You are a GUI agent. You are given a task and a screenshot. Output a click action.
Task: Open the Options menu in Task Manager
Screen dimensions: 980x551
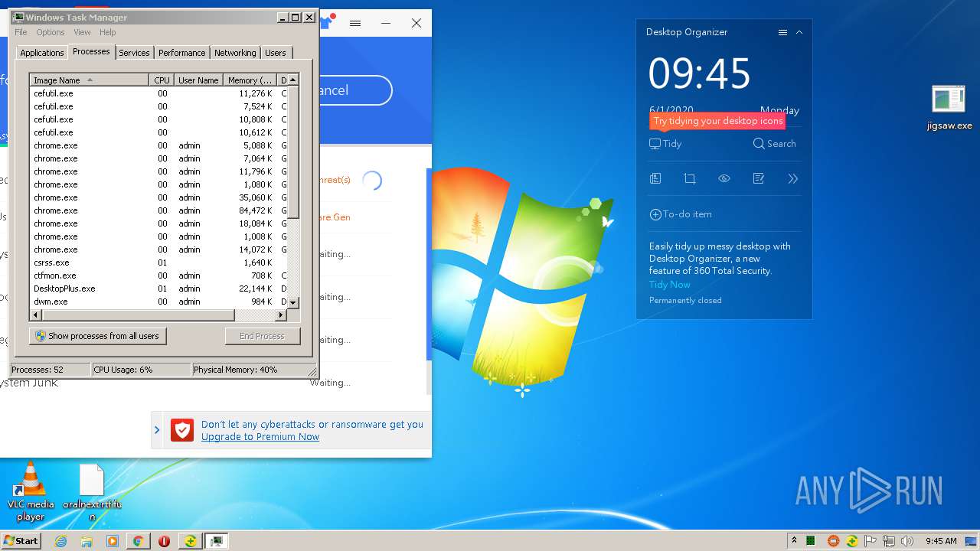tap(51, 32)
